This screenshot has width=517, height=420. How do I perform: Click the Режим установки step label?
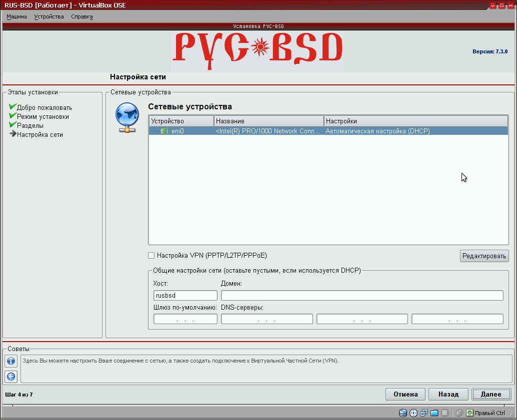click(43, 117)
